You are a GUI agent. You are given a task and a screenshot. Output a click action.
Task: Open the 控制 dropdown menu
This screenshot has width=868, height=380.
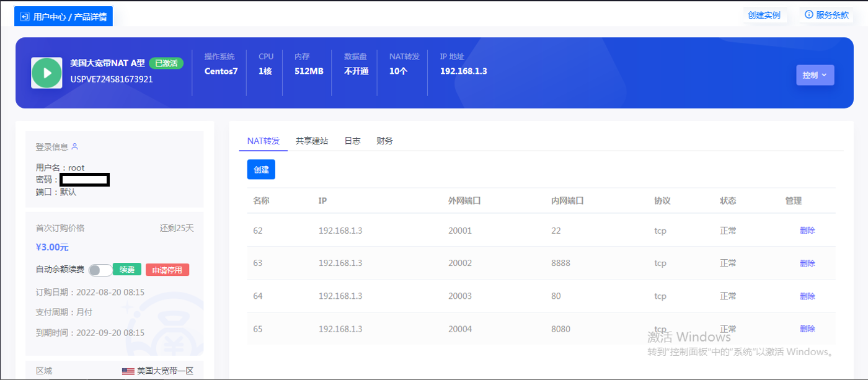pyautogui.click(x=815, y=75)
